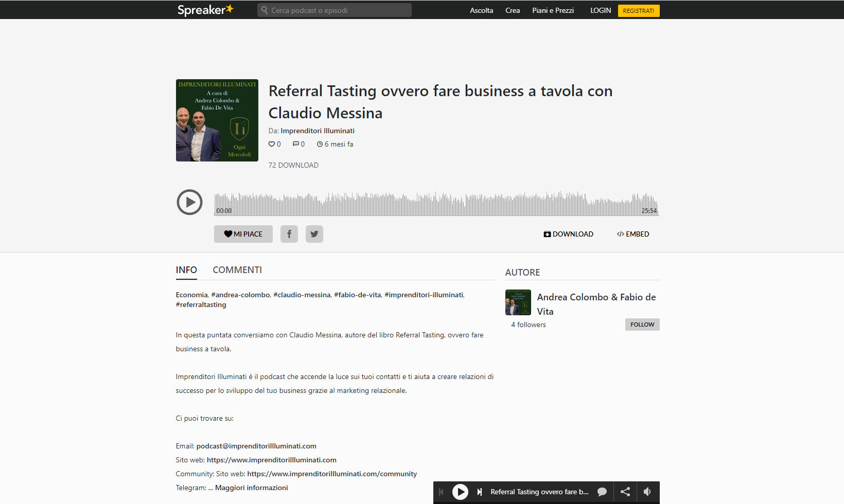Skip to previous track in mini player
844x504 pixels.
coord(441,492)
